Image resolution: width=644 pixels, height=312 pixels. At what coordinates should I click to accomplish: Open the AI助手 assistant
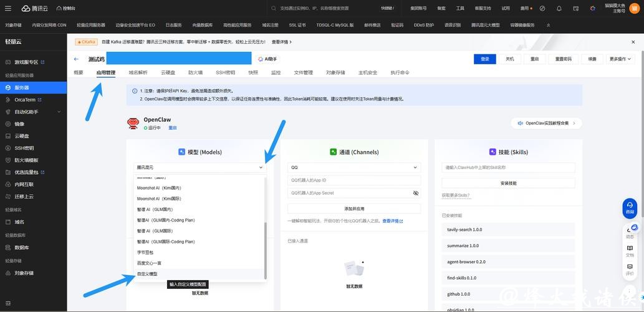[267, 59]
